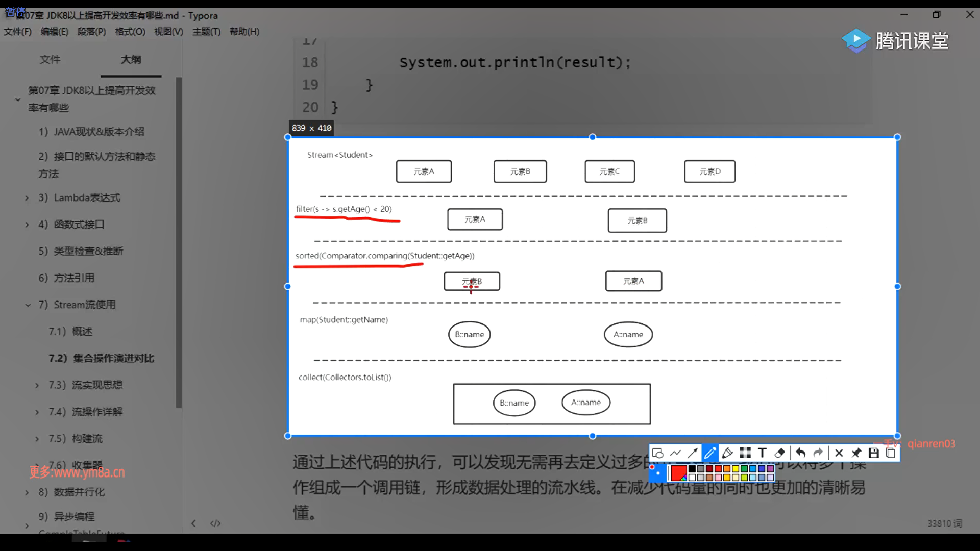Image resolution: width=980 pixels, height=551 pixels.
Task: Collapse the Stream流使用 outline section
Action: [x=28, y=305]
